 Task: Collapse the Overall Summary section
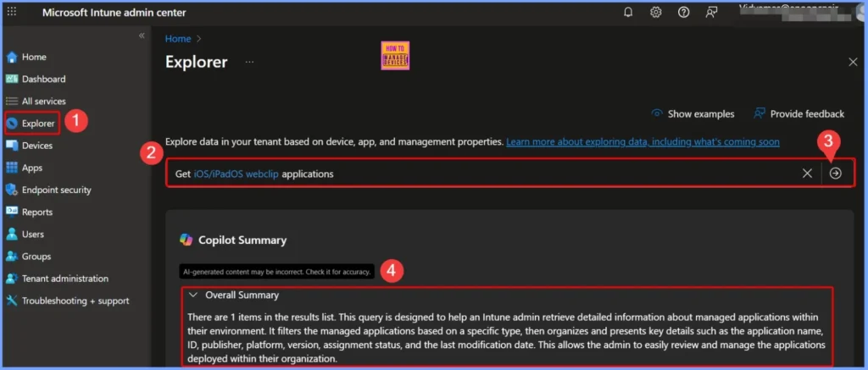[192, 295]
